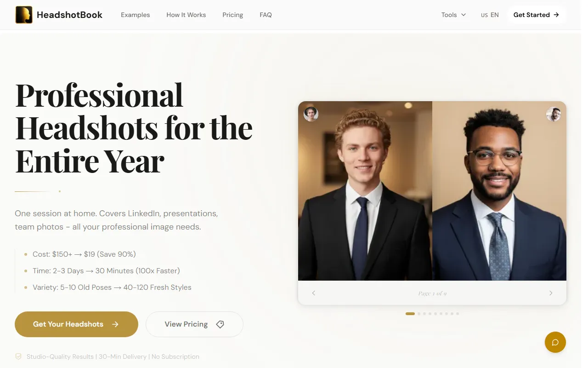This screenshot has height=368, width=588.
Task: Click the HeadshotBook logo icon
Action: click(24, 15)
